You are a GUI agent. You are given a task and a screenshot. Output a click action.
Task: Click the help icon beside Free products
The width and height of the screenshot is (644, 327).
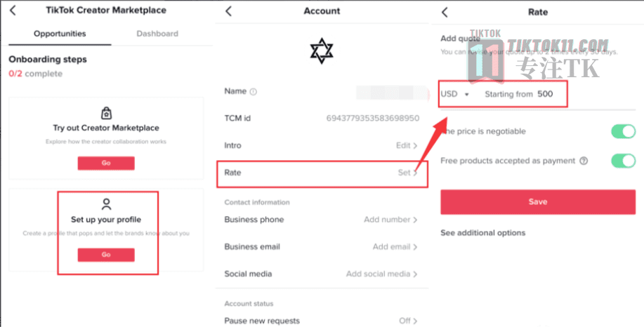click(583, 161)
